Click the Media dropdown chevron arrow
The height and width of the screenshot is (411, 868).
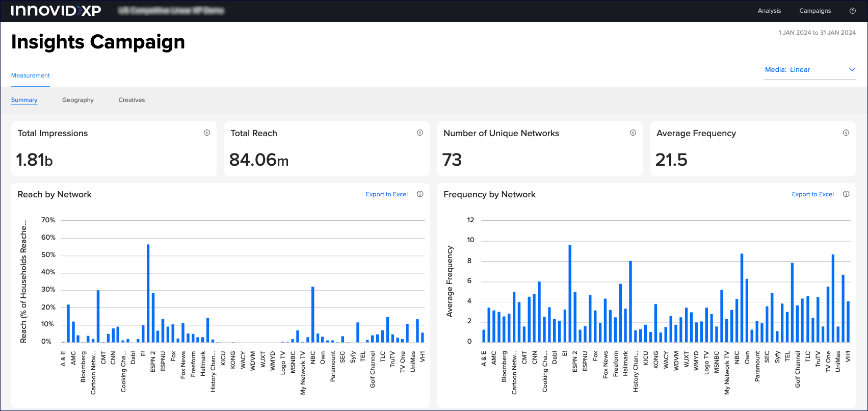coord(852,70)
